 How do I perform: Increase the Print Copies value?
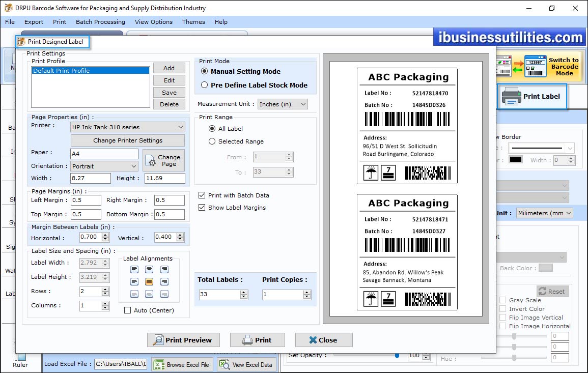point(307,293)
